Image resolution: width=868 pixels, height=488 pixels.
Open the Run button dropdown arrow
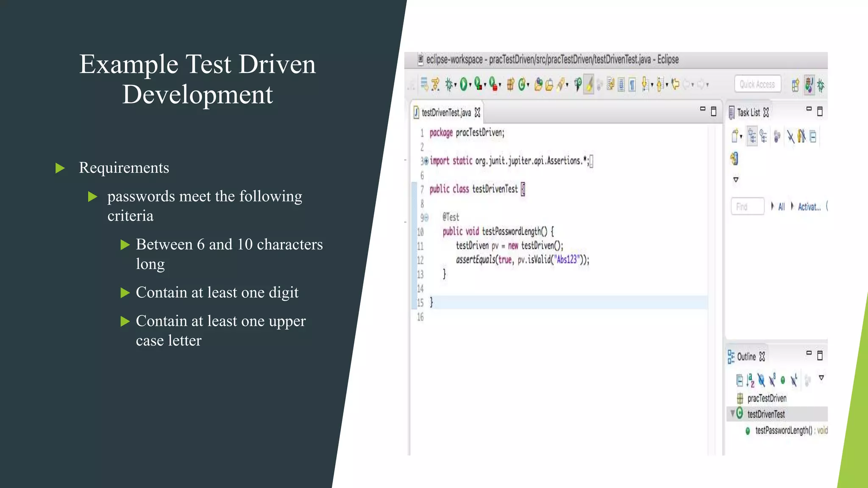pyautogui.click(x=470, y=86)
